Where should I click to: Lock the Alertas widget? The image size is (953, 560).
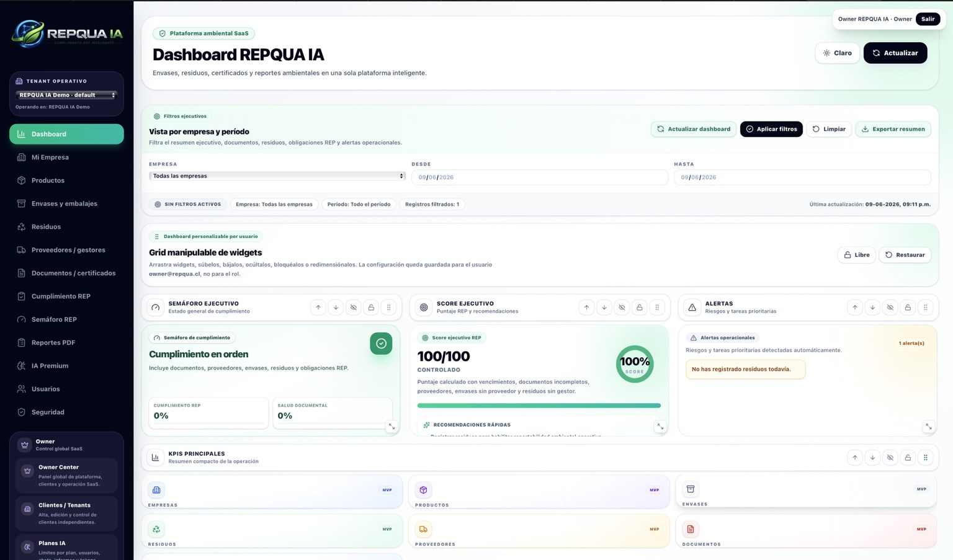pyautogui.click(x=908, y=308)
